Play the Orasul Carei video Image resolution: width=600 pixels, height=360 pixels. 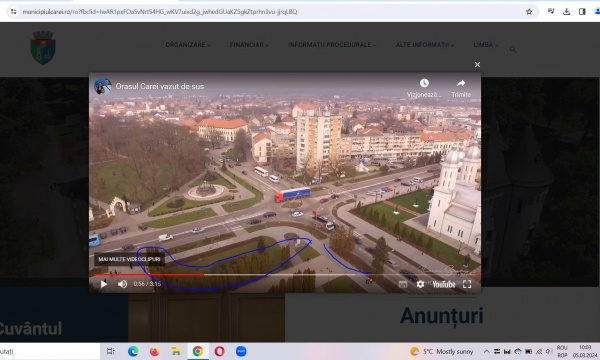coord(103,284)
